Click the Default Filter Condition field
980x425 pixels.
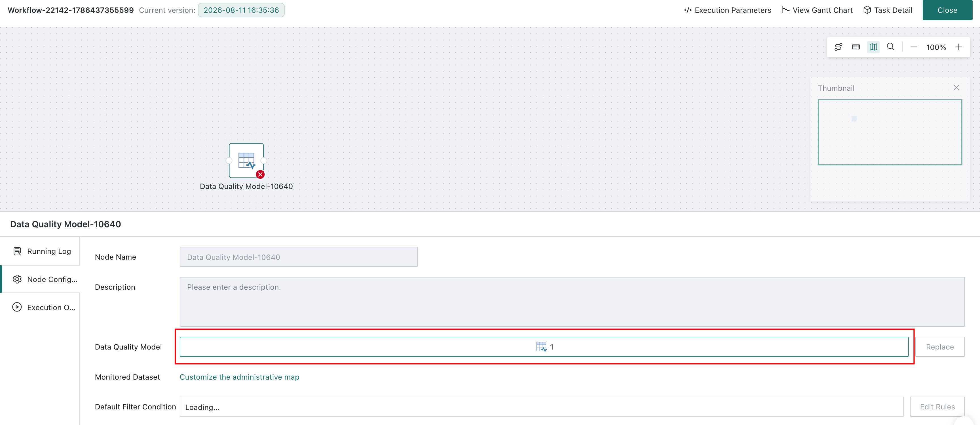[541, 407]
